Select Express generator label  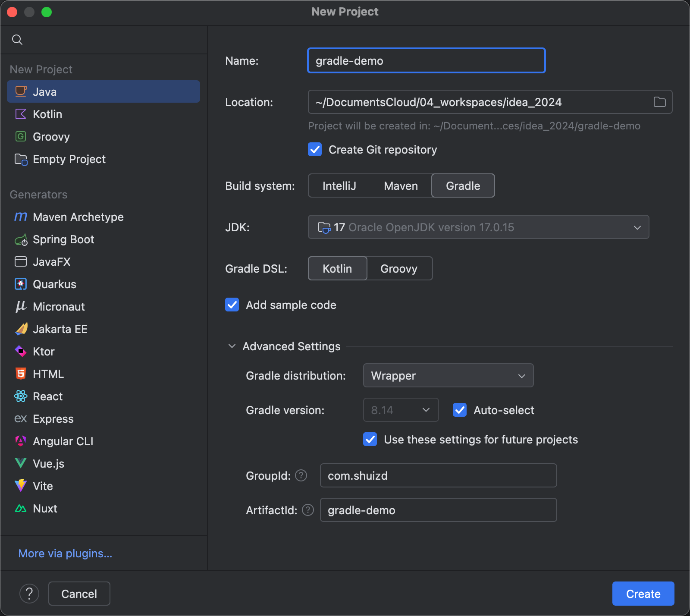(x=53, y=418)
